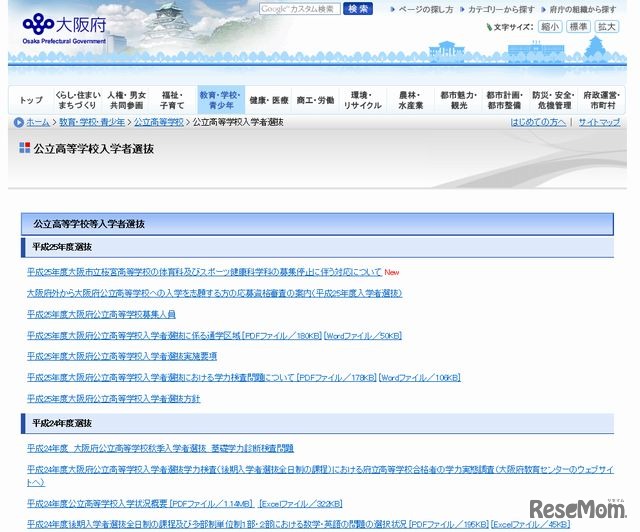The width and height of the screenshot is (640, 532).
Task: Click the Osaka Prefectural Government logo
Action: point(64,28)
